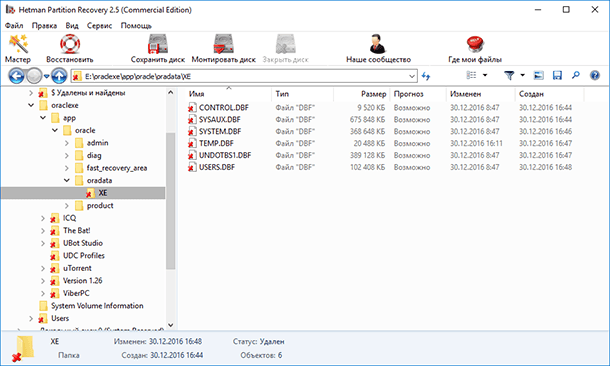Click Где мои файлы red button icon
This screenshot has height=366, width=610.
point(475,44)
